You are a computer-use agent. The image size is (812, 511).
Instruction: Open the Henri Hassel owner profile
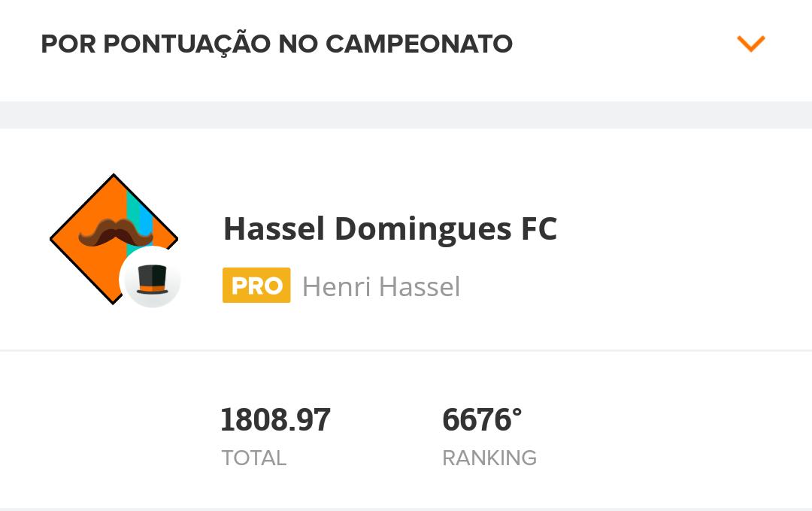tap(381, 286)
